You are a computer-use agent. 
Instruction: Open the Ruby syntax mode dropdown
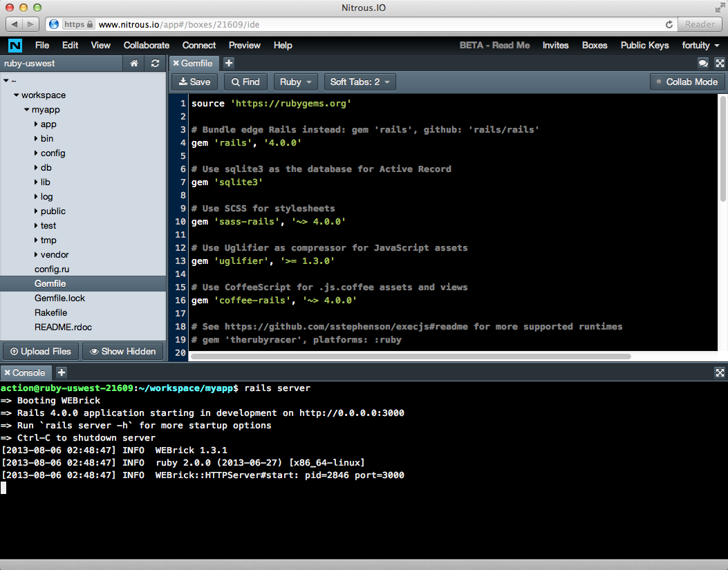pos(295,82)
